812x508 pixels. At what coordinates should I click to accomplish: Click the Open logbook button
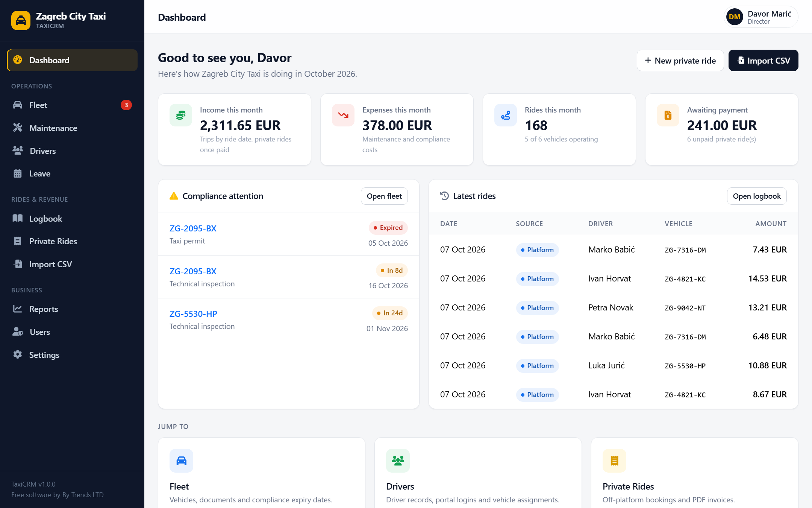(757, 196)
